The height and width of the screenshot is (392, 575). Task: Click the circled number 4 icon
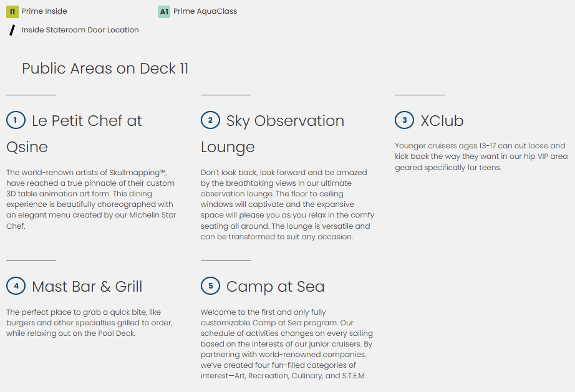click(x=16, y=286)
